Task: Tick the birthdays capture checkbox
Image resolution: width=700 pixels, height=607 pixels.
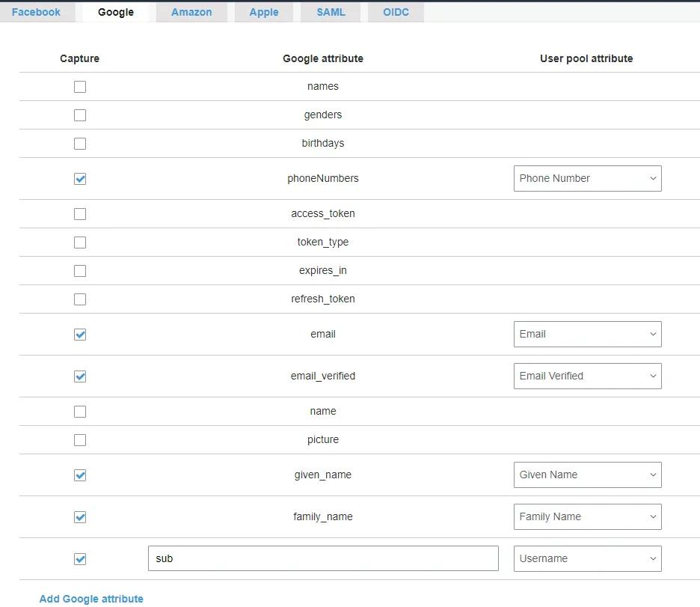Action: [x=80, y=144]
